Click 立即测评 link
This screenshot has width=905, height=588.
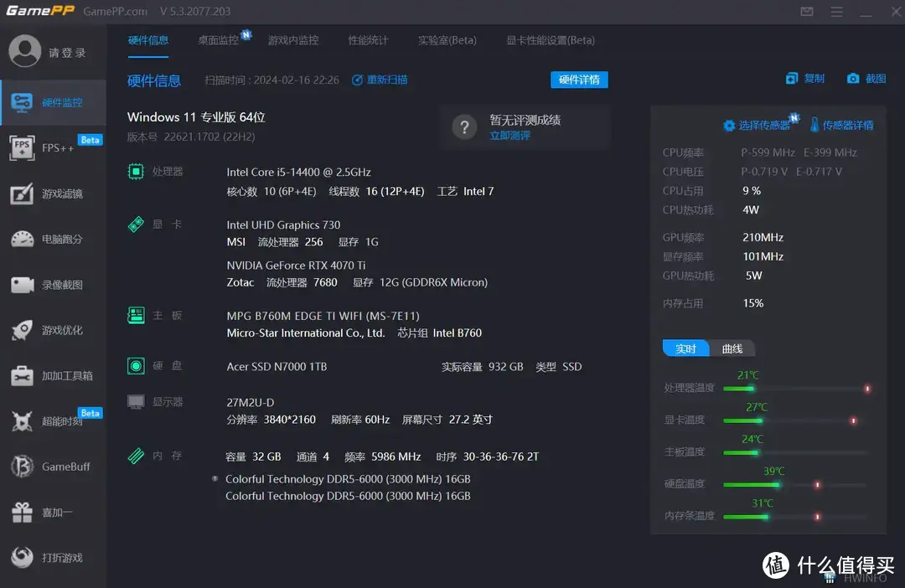509,136
